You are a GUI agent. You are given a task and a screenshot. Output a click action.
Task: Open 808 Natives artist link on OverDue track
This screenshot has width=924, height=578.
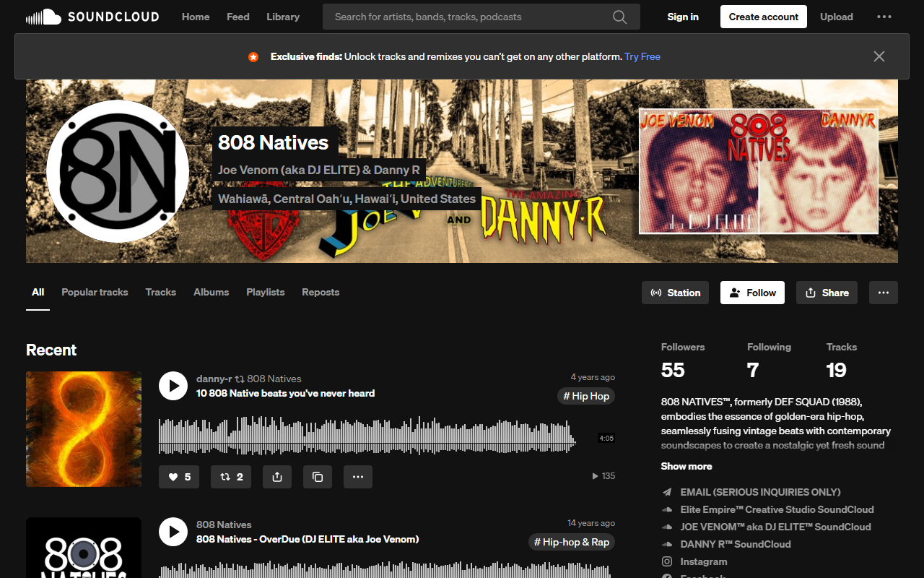pyautogui.click(x=224, y=525)
